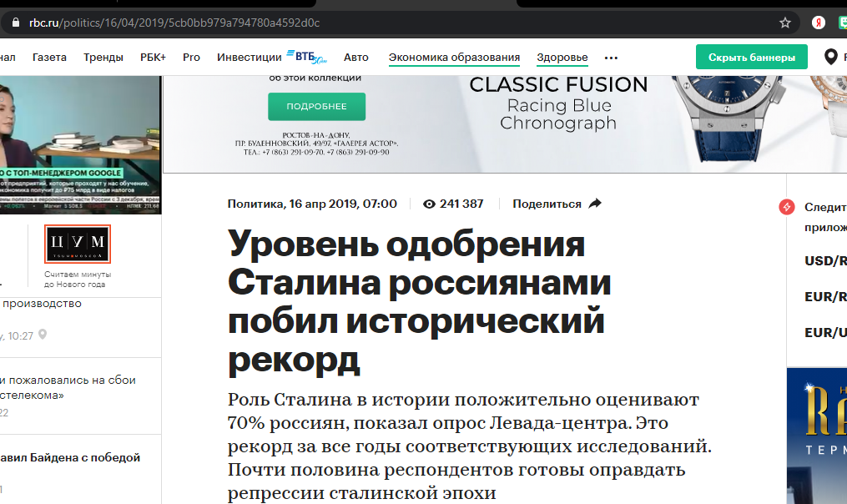
Task: Open the Газета menu item
Action: [49, 58]
